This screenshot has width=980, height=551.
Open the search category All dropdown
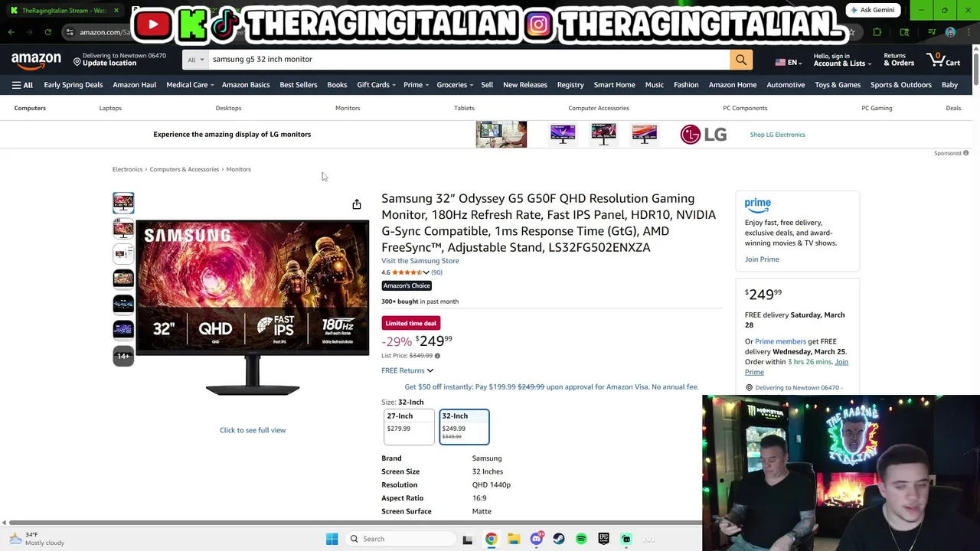(196, 60)
